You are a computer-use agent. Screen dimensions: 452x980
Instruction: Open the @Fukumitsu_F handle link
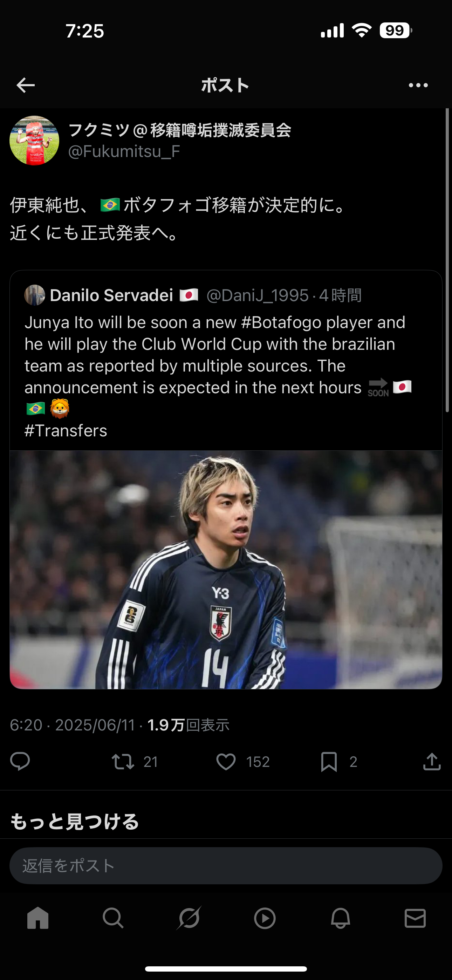coord(124,151)
